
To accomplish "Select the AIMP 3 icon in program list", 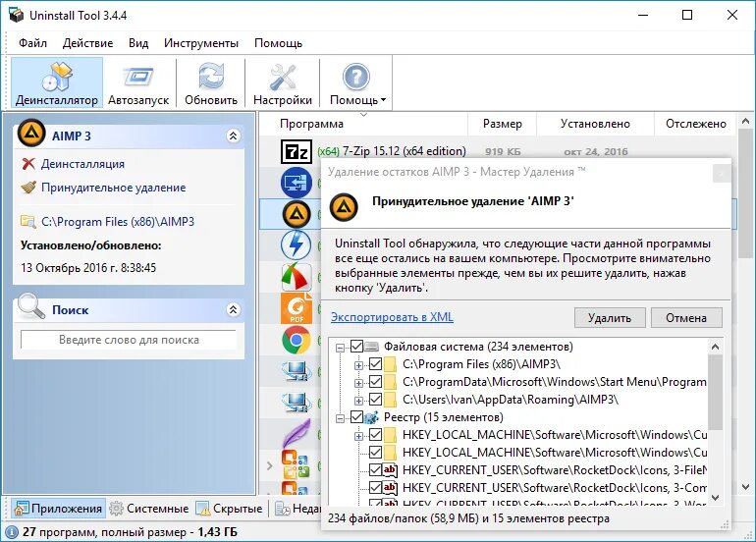I will [297, 214].
